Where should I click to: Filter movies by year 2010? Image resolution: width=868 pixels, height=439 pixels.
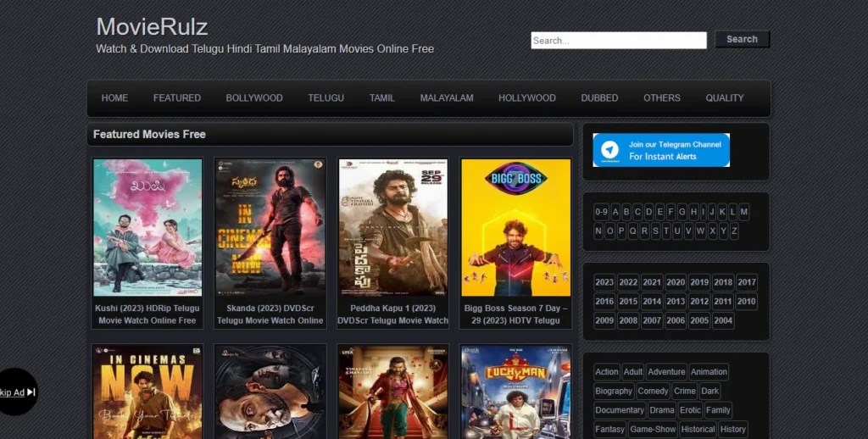746,302
